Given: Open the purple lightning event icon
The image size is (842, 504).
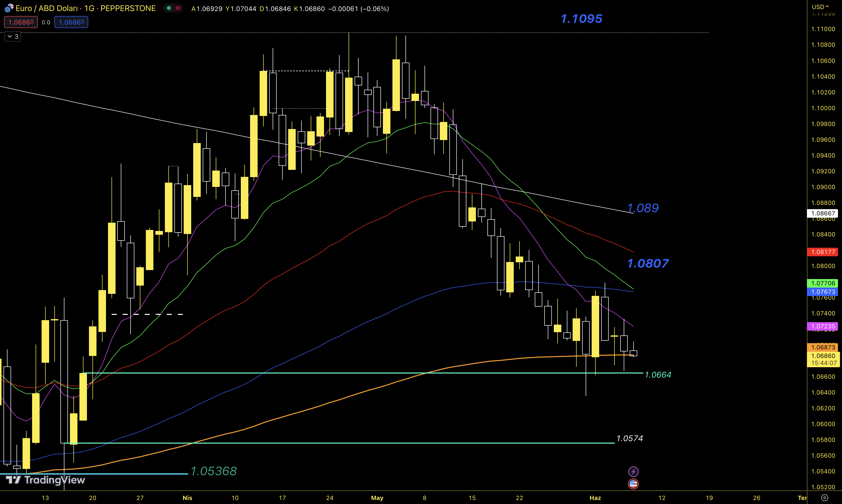Looking at the screenshot, I should point(633,471).
